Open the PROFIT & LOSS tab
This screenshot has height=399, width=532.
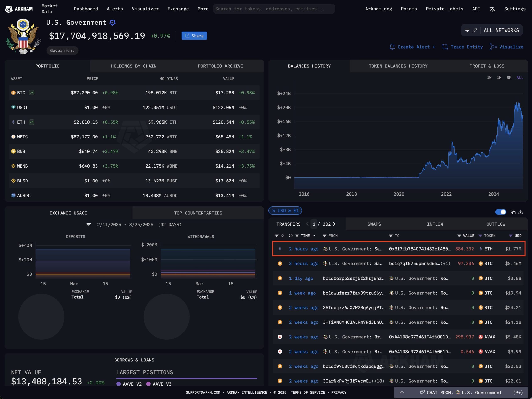click(x=487, y=66)
